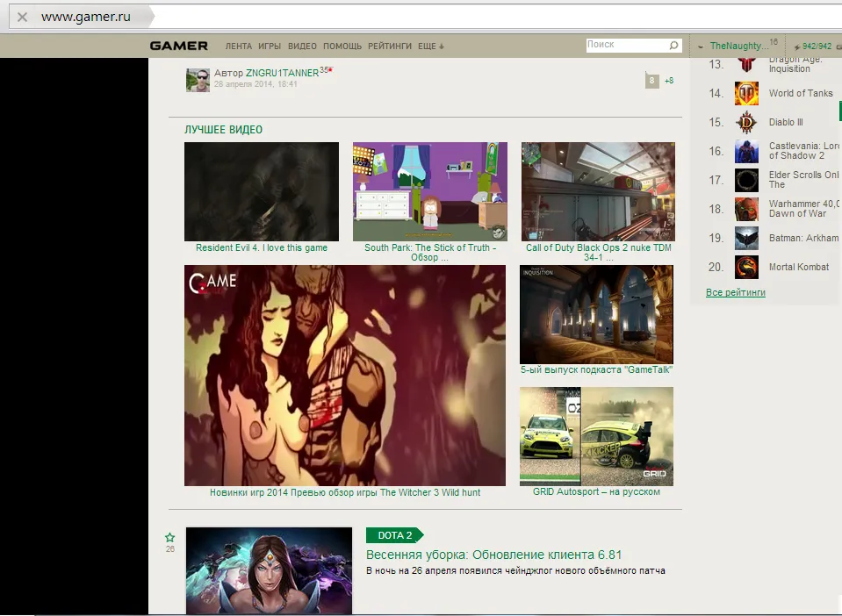The width and height of the screenshot is (842, 616).
Task: Click the green DOTA 2 tag label
Action: (x=393, y=535)
